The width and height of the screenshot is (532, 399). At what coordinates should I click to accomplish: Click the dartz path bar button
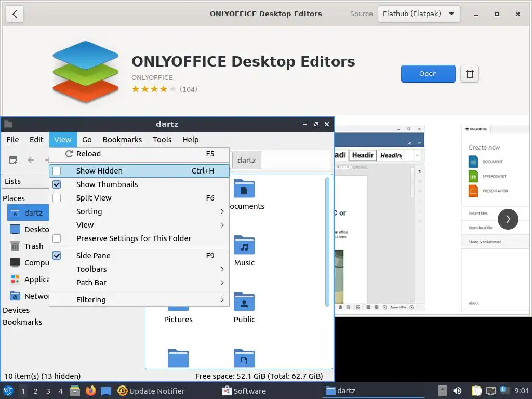click(247, 160)
